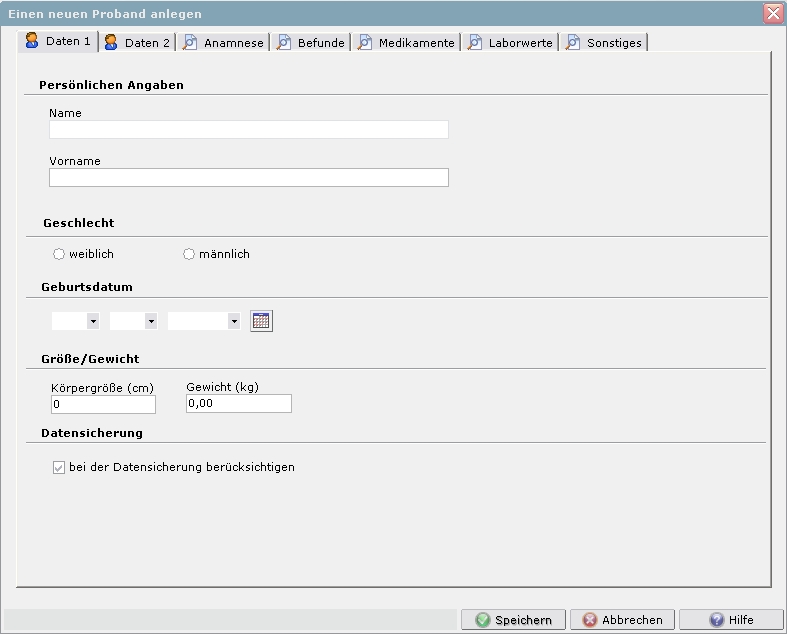The image size is (787, 634).
Task: Click the question mark icon on Hilfe
Action: click(716, 620)
